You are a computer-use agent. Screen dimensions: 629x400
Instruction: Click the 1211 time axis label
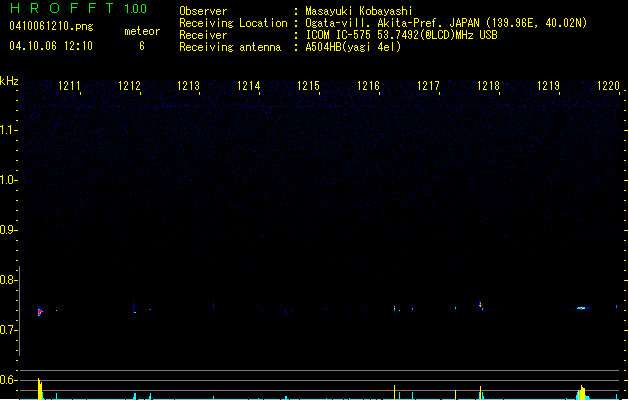69,86
